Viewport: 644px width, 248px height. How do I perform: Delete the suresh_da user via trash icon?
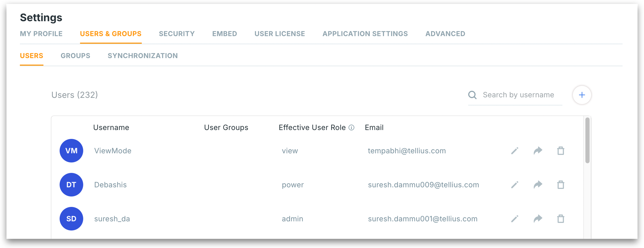(560, 219)
